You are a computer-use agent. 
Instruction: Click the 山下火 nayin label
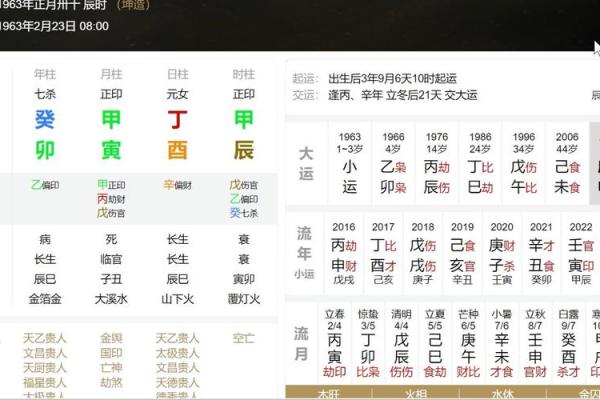pyautogui.click(x=178, y=299)
